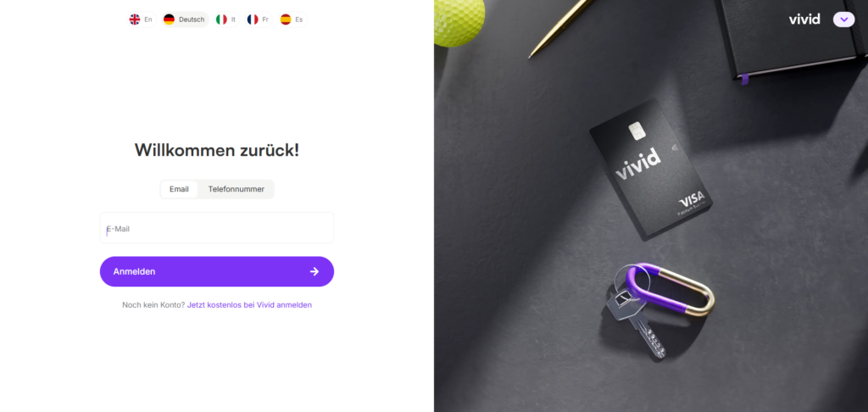Choose the 'Fr' language label
Image resolution: width=868 pixels, height=412 pixels.
(265, 19)
